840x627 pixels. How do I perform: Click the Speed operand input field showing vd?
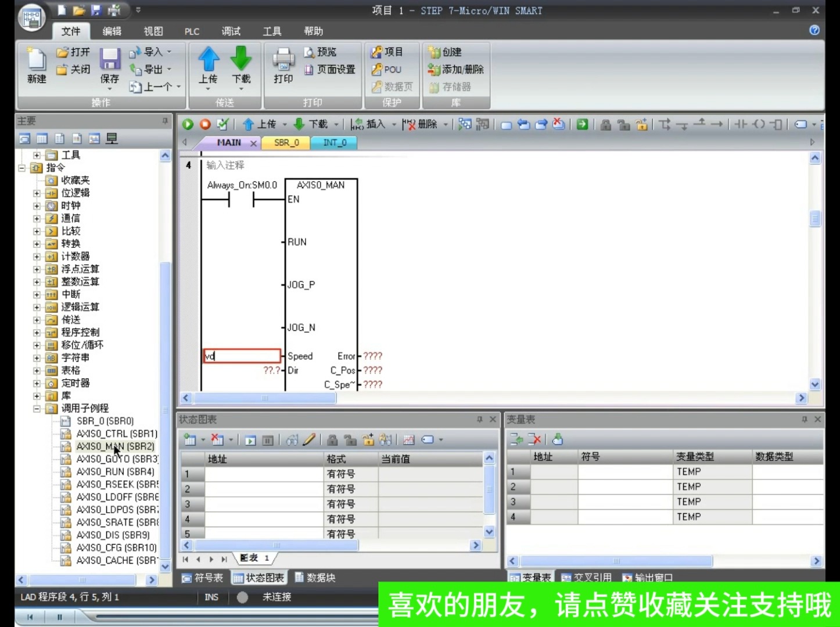(x=241, y=356)
